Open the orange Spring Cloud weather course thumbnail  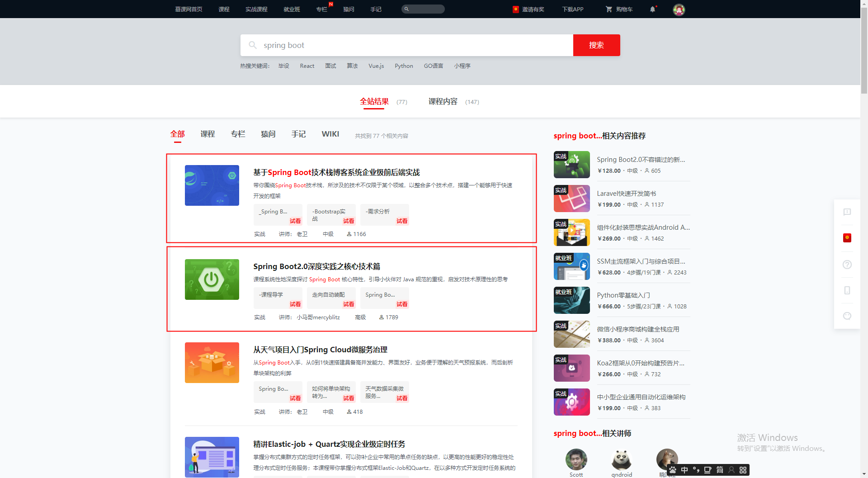(x=212, y=363)
